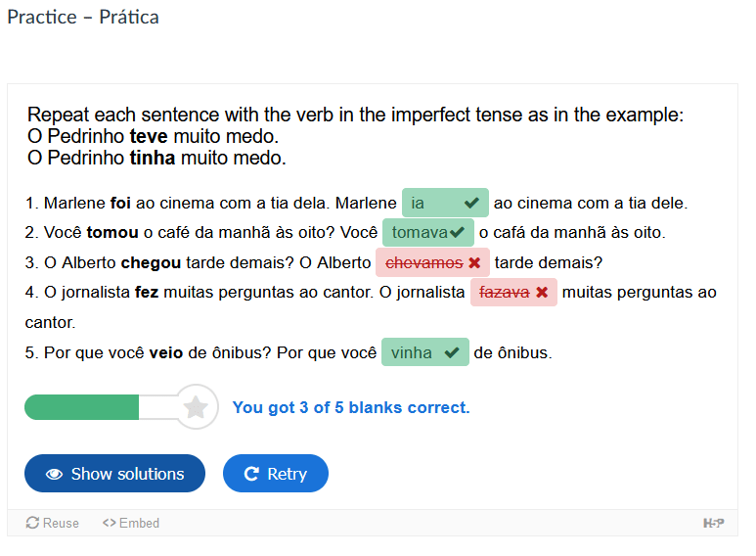Viewport: 756px width, 556px height.
Task: Click the green score progress bar
Action: 82,407
